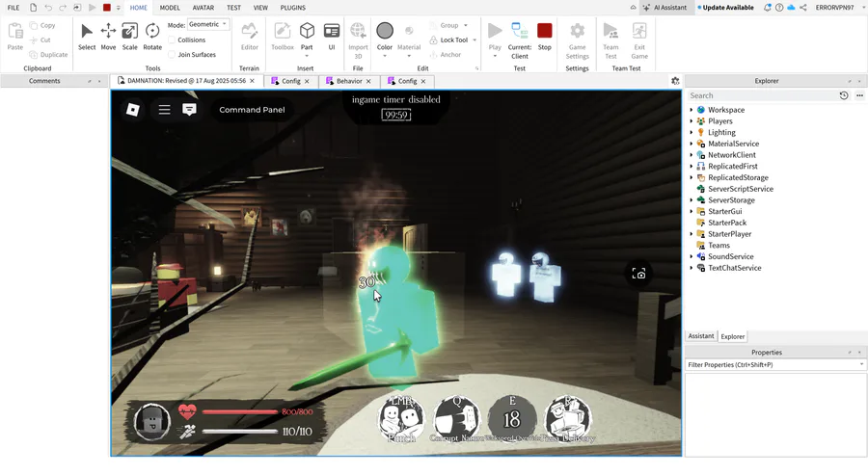The height and width of the screenshot is (475, 868).
Task: Open Explorer filter history icon
Action: click(x=844, y=95)
